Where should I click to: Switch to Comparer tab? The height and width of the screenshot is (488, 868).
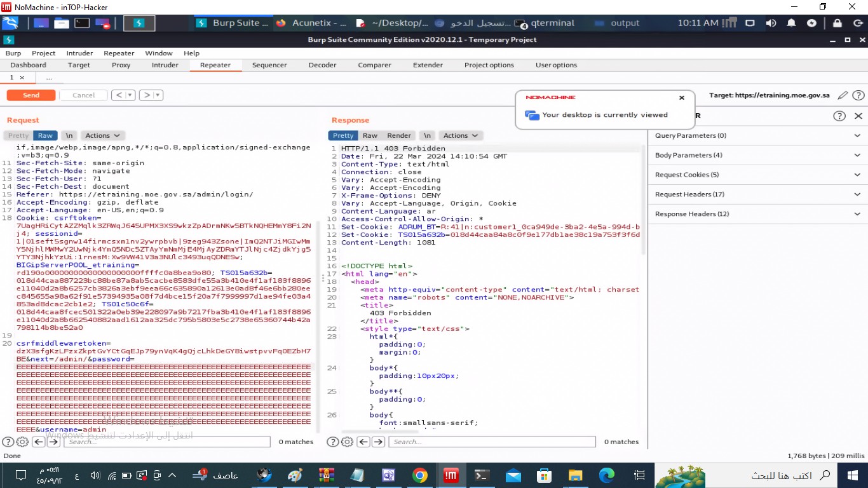[x=375, y=65]
